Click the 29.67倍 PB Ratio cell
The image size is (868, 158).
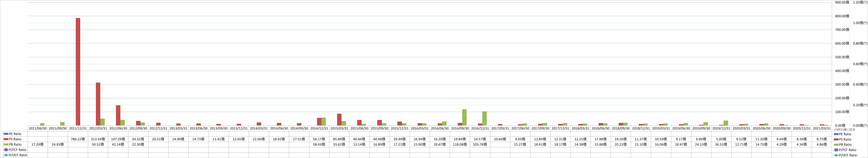(x=440, y=145)
